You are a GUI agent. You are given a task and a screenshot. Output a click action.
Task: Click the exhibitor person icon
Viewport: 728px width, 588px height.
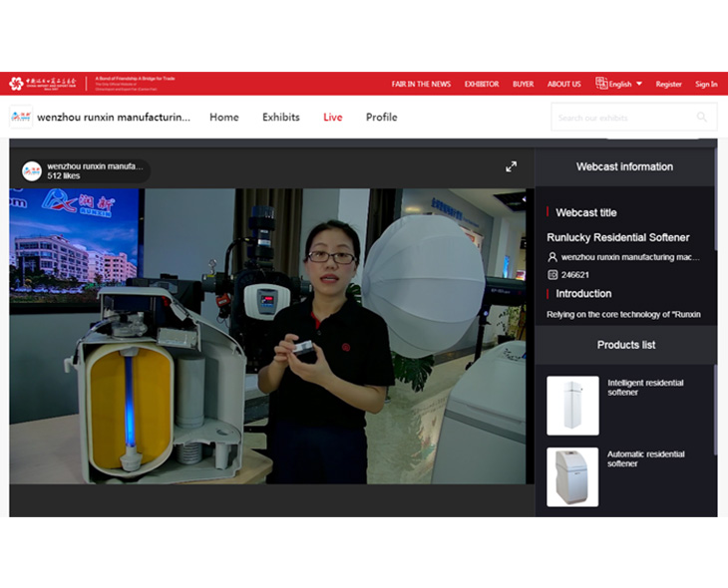tap(552, 257)
